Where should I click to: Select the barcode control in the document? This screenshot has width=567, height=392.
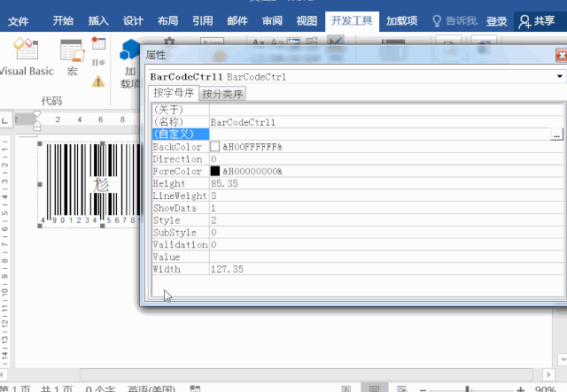click(89, 181)
